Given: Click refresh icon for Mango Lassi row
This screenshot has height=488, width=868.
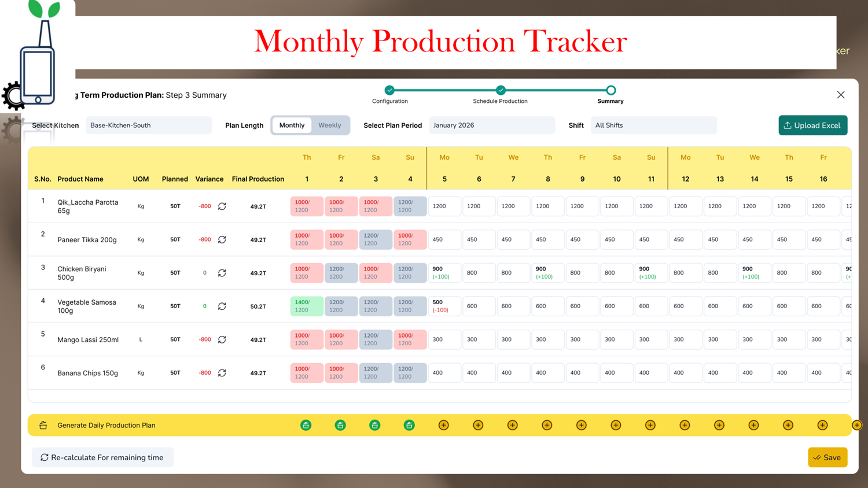Looking at the screenshot, I should pos(222,340).
